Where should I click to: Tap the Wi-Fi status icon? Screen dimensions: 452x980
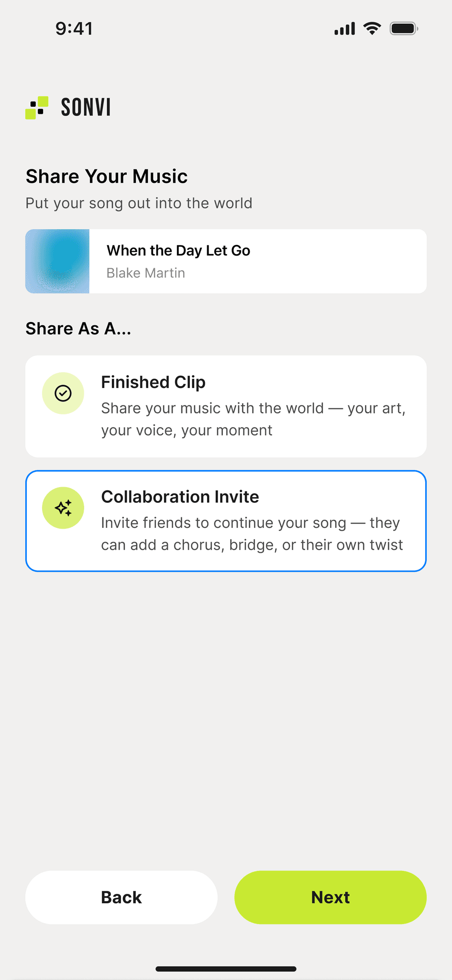coord(372,29)
